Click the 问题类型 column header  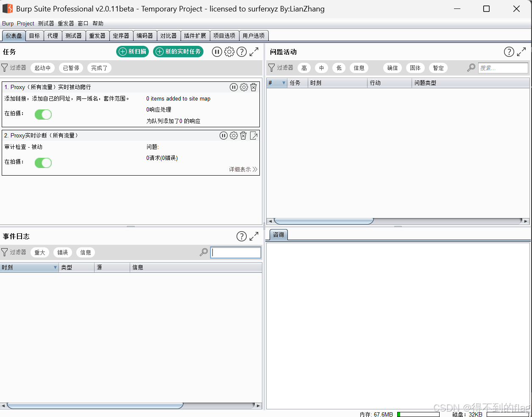(x=471, y=83)
